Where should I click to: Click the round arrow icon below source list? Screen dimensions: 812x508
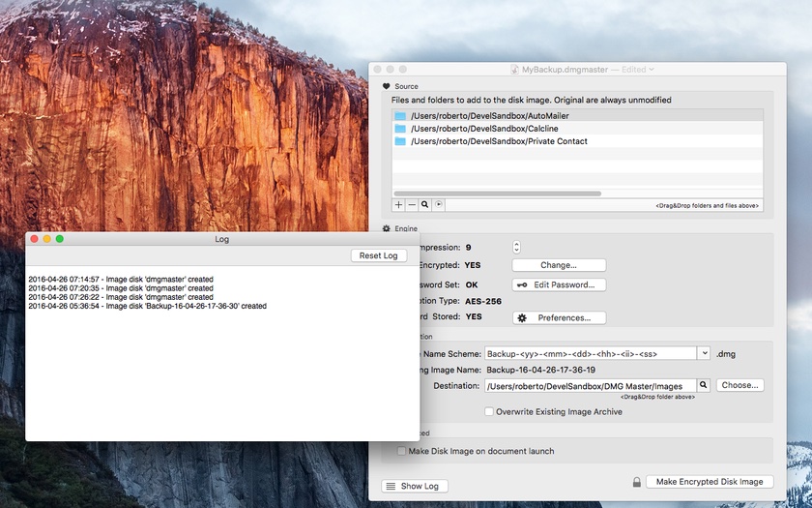point(438,205)
